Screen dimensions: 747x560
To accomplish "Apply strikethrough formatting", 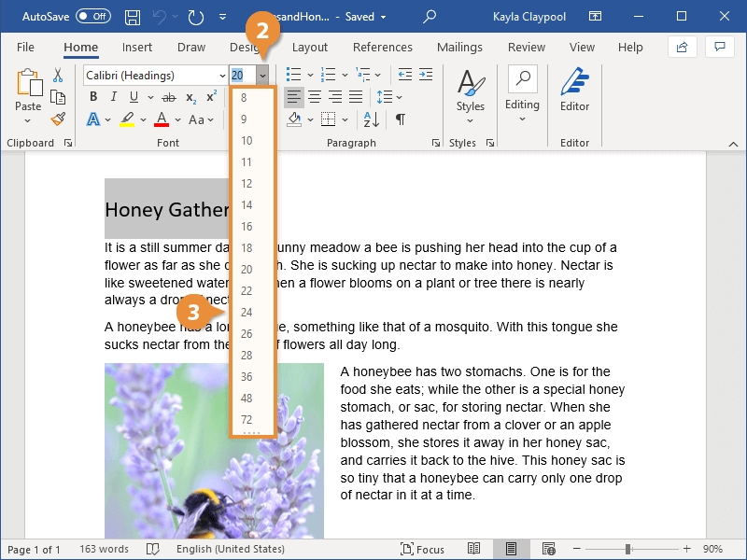I will click(168, 97).
